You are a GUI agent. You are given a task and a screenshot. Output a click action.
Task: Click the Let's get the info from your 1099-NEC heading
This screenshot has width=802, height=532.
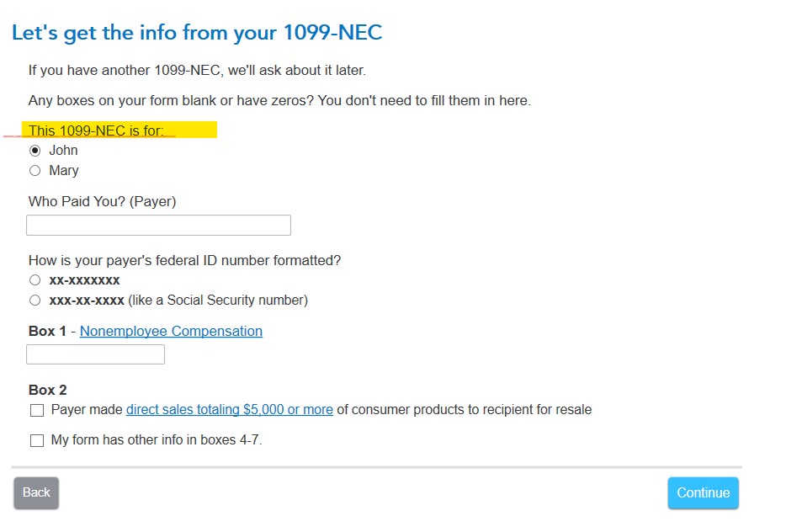[x=197, y=34]
